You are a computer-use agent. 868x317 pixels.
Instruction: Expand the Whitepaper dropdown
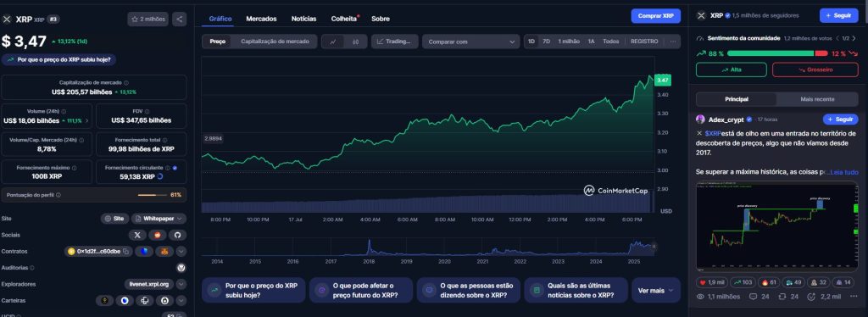tap(159, 219)
